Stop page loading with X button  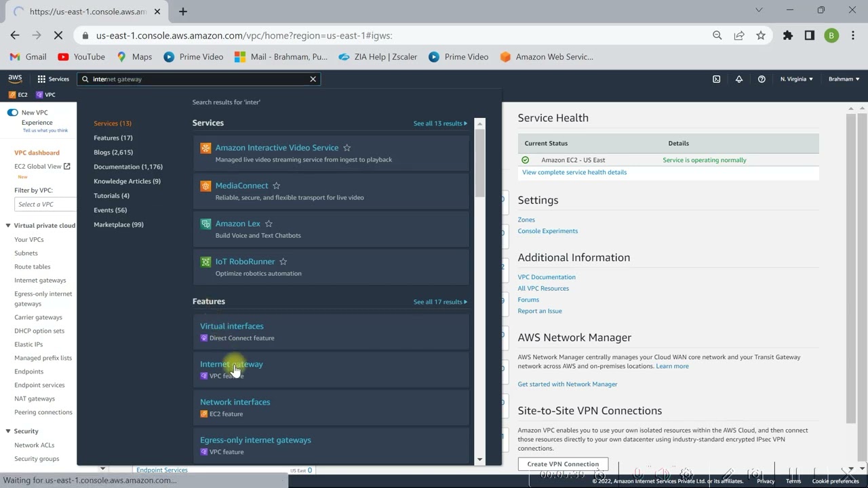coord(58,35)
